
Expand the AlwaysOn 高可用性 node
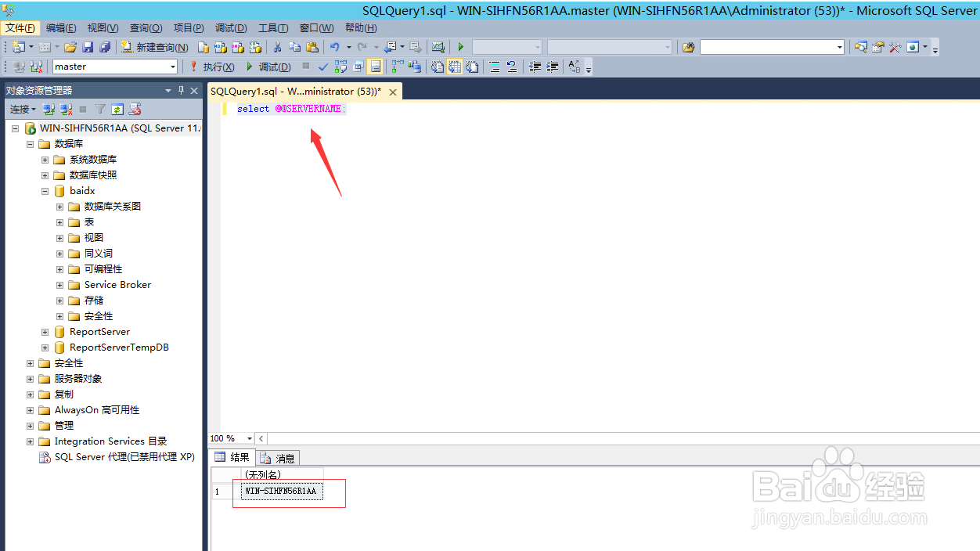(x=31, y=410)
